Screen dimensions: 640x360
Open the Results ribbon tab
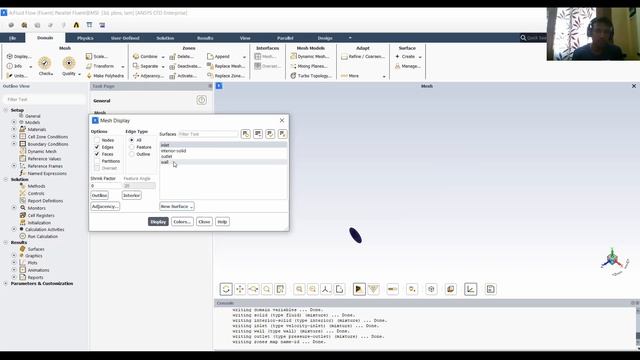205,38
